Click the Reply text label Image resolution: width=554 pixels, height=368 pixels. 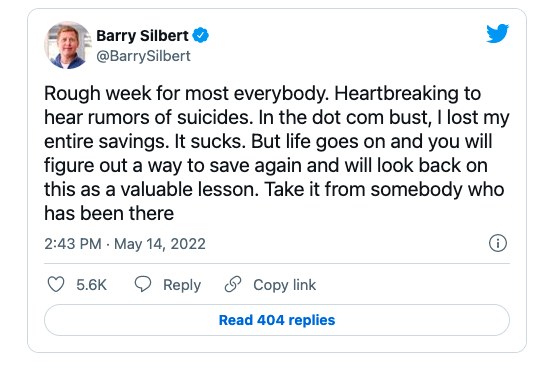[x=182, y=285]
